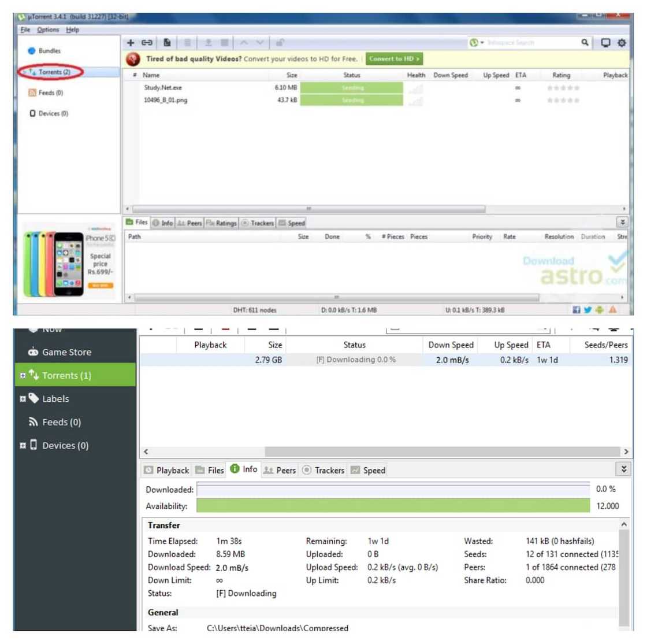Image resolution: width=647 pixels, height=644 pixels.
Task: Click the Facebook icon in status bar
Action: tap(577, 310)
